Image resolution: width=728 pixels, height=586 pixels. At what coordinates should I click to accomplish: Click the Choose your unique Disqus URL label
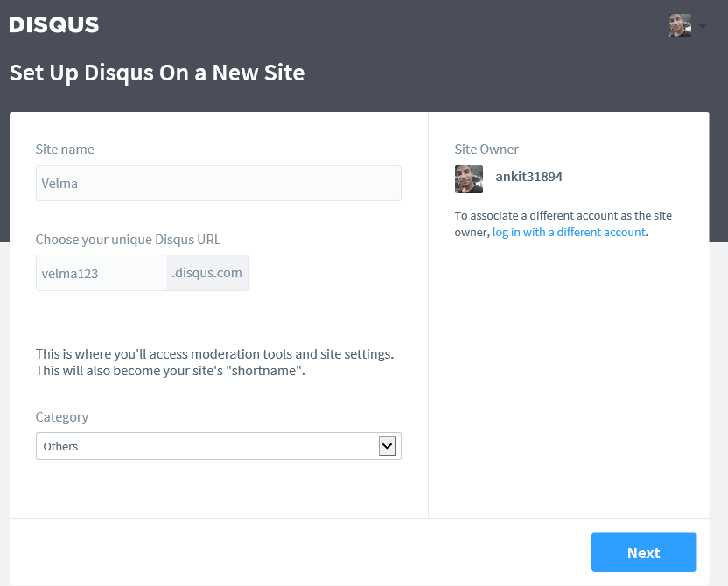click(x=128, y=240)
